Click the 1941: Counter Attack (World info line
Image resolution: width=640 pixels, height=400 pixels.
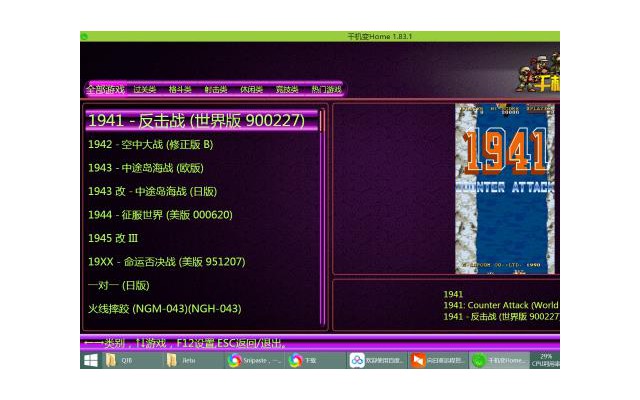(501, 305)
